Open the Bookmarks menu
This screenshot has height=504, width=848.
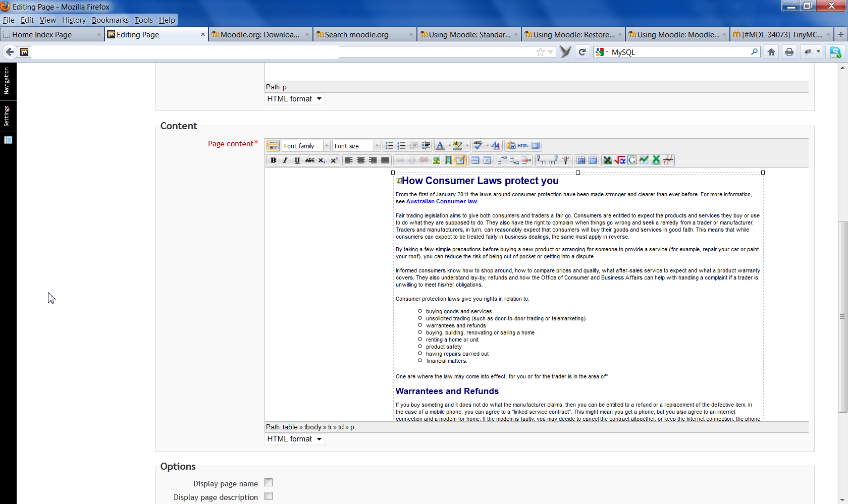click(110, 20)
